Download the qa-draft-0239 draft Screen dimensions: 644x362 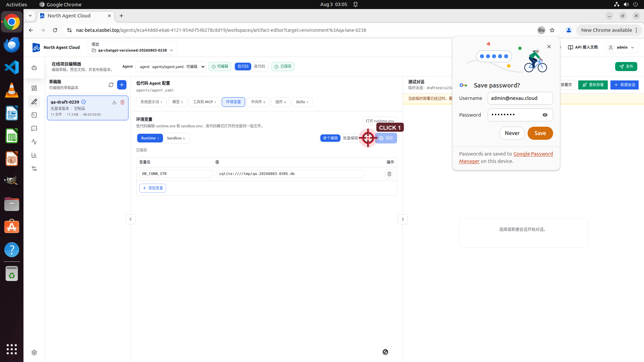pyautogui.click(x=114, y=102)
